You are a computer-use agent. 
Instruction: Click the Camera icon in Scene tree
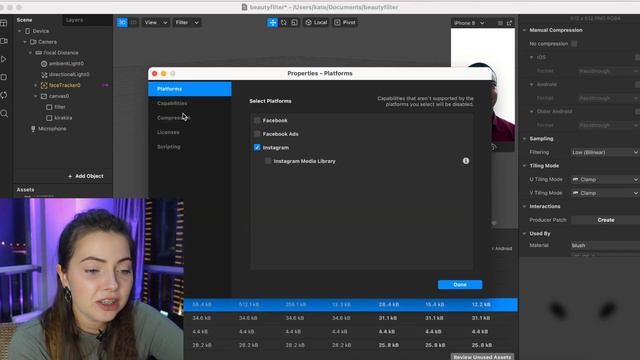pos(33,42)
